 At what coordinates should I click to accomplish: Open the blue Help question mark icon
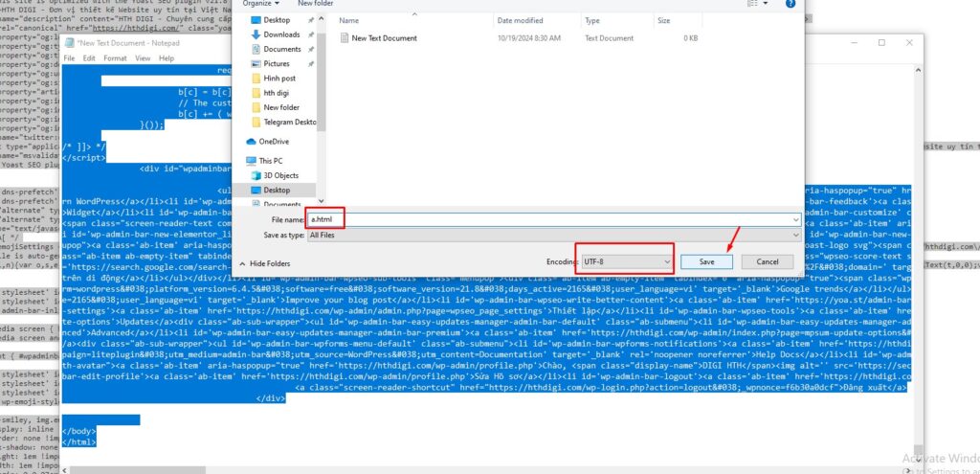[x=790, y=3]
